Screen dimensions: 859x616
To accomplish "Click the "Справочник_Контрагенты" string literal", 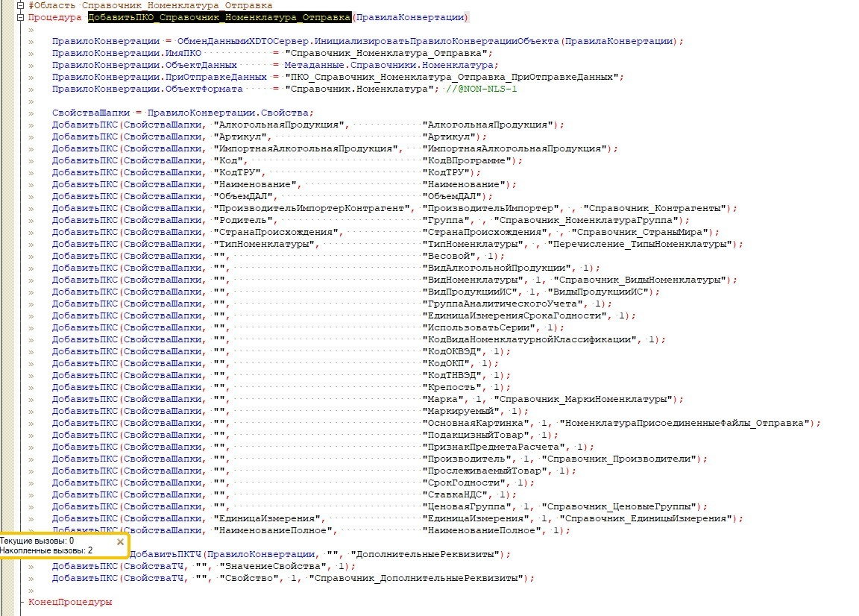I will click(659, 208).
